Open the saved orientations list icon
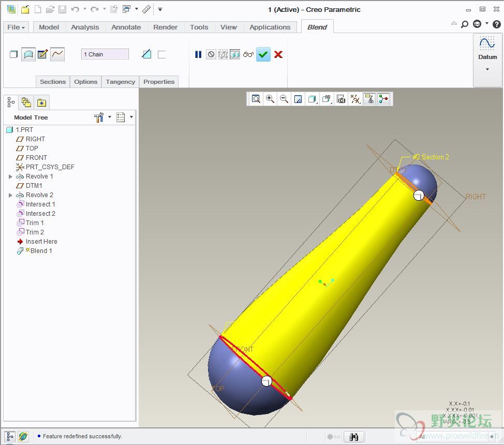Image resolution: width=504 pixels, height=445 pixels. 326,99
